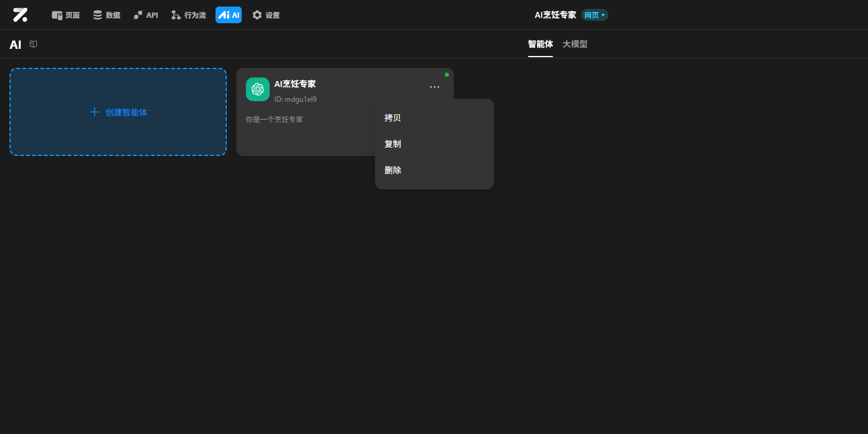
Task: Click the 创建智能体 create agent card
Action: 118,112
